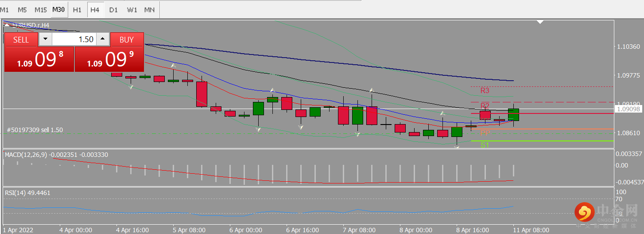Click the PP pivot point label
This screenshot has height=234, width=644.
click(x=485, y=133)
